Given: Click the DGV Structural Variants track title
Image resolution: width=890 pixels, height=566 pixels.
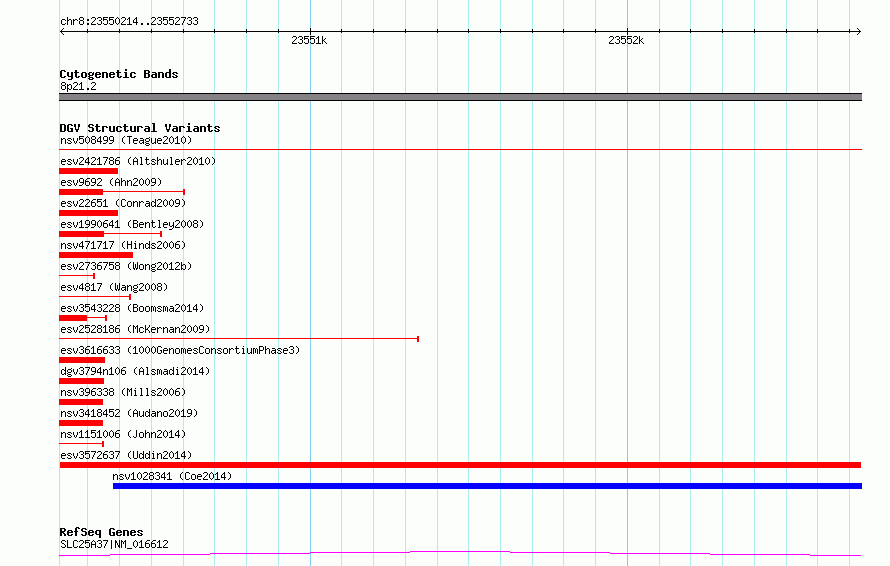Looking at the screenshot, I should coord(140,128).
